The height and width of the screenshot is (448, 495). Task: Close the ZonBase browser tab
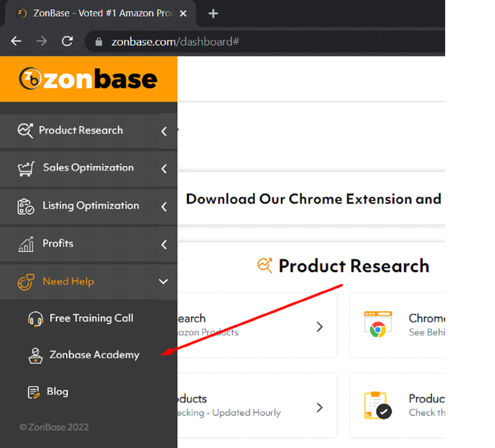click(x=183, y=13)
